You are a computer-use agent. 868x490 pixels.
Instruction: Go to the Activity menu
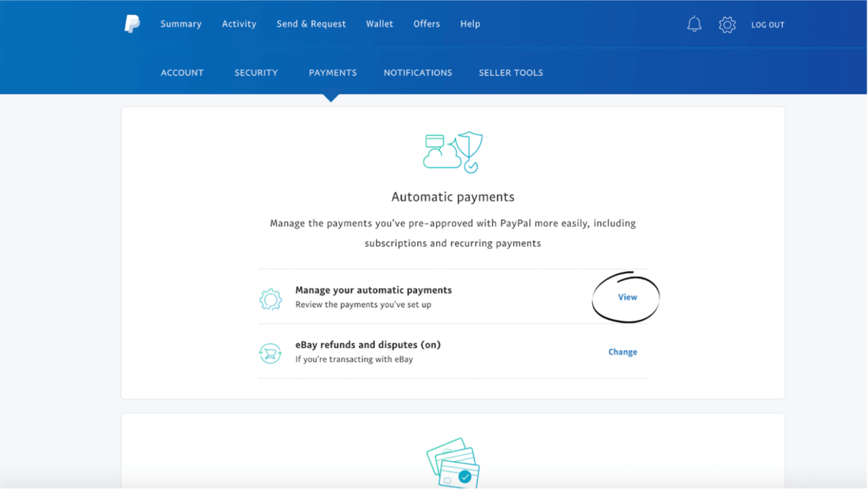click(x=239, y=23)
